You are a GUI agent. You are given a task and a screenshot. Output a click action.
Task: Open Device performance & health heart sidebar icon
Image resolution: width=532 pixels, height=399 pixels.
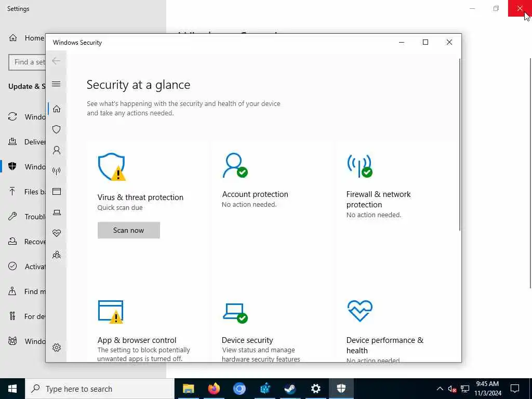(57, 233)
